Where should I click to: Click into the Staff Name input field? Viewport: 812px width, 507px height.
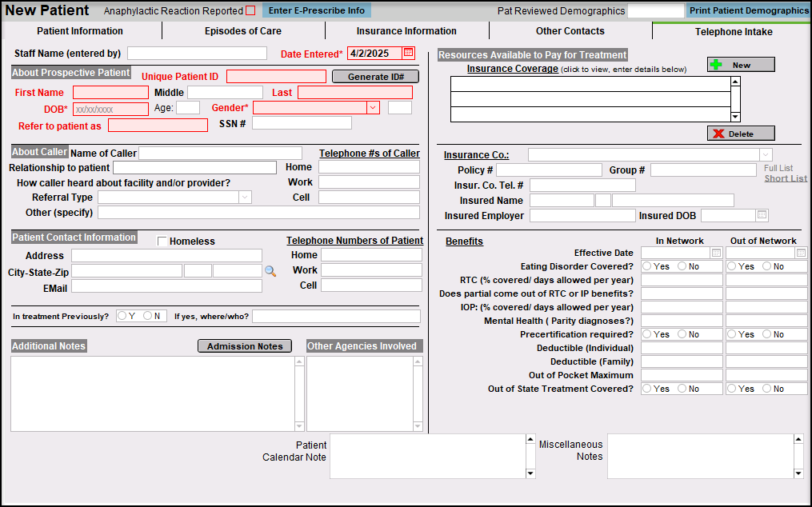tap(197, 54)
